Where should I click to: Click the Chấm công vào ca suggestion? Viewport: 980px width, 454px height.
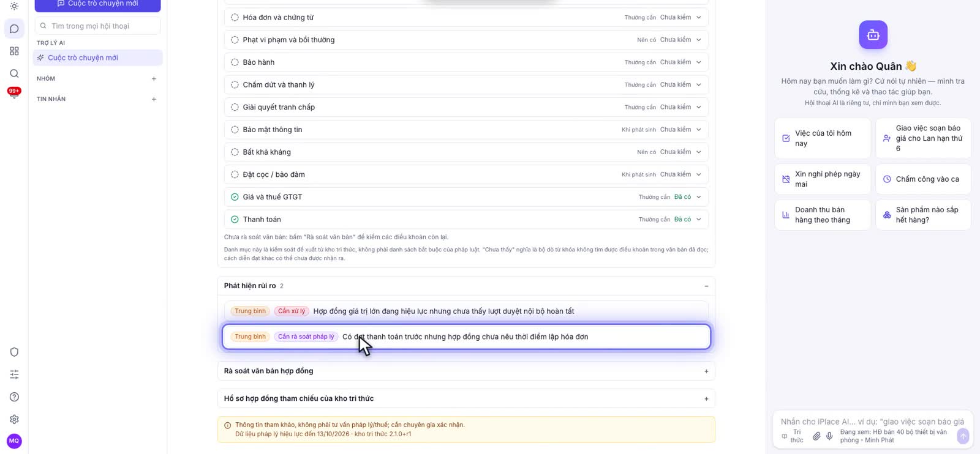pyautogui.click(x=923, y=179)
